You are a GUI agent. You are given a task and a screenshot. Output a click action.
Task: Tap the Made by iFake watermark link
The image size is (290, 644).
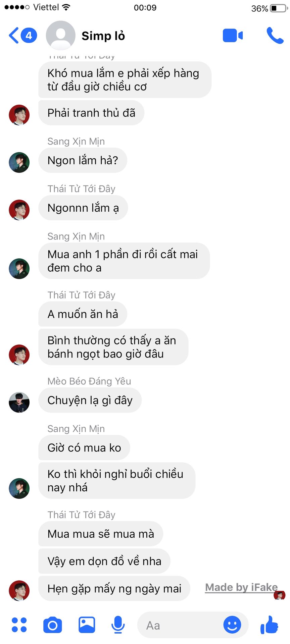click(241, 587)
